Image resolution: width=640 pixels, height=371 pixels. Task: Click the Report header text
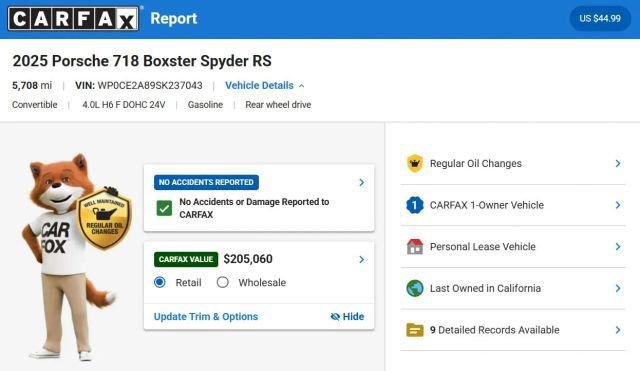(174, 18)
